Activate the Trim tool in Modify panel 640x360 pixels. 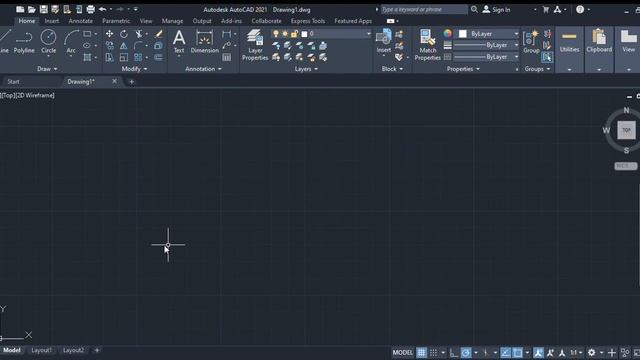(139, 34)
